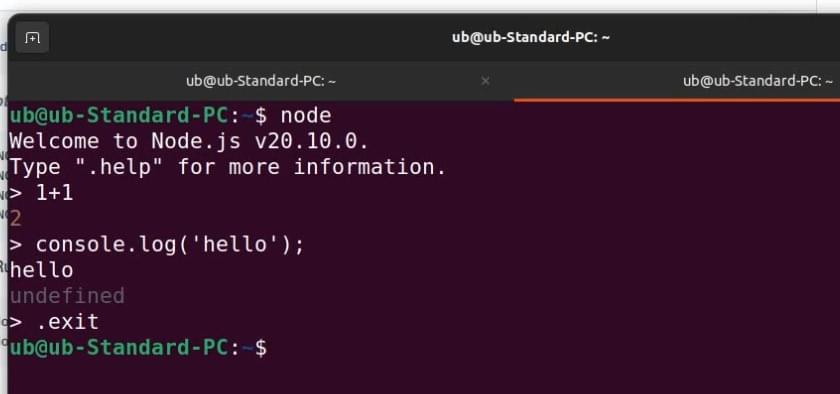Click the green ub@ub-Standard-PC text on top line
The width and height of the screenshot is (840, 394).
click(x=119, y=116)
